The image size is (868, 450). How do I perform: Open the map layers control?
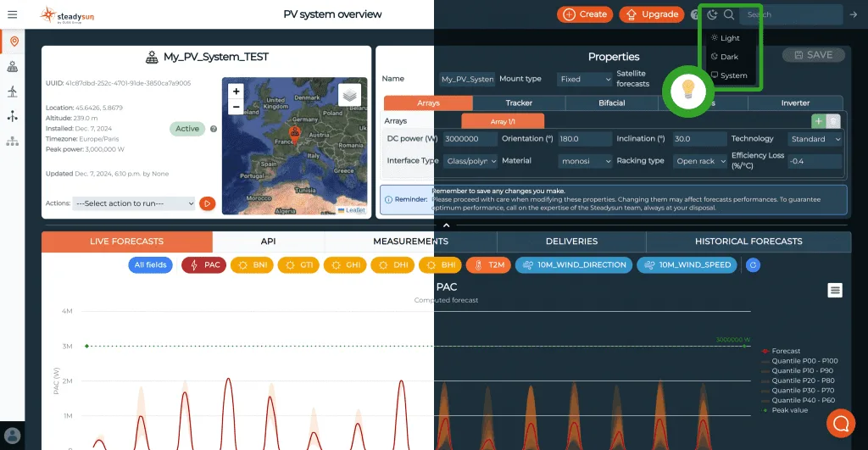[349, 95]
